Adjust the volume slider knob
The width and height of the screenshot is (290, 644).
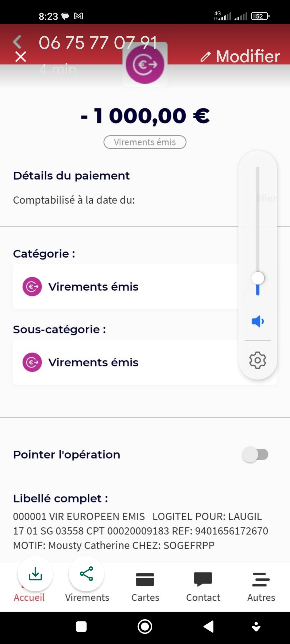(x=258, y=278)
